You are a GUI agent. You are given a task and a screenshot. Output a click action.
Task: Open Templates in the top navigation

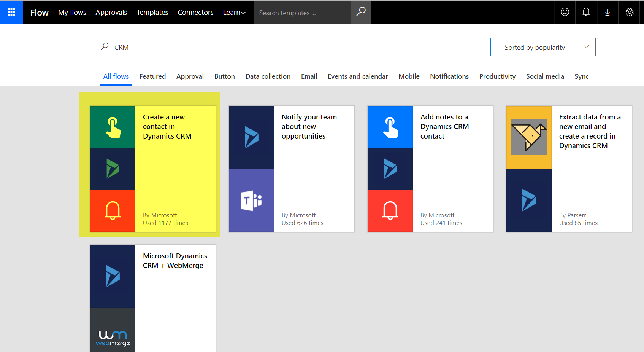pos(152,13)
